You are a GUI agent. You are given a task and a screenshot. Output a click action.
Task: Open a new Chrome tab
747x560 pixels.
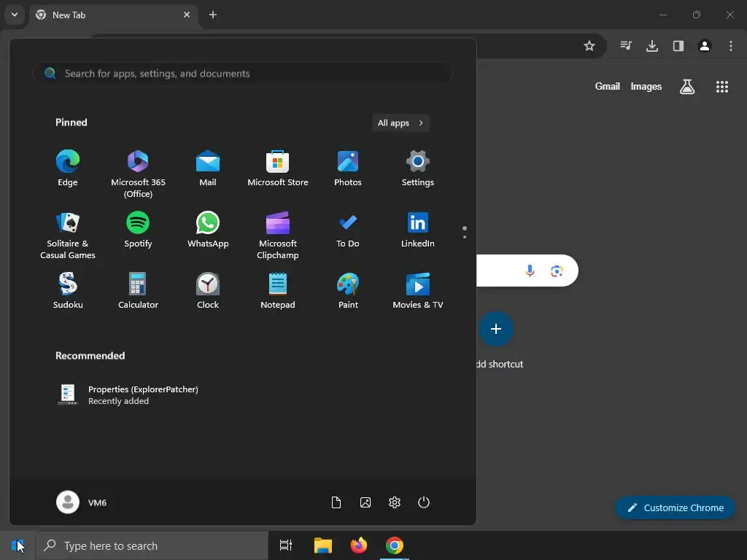(213, 15)
